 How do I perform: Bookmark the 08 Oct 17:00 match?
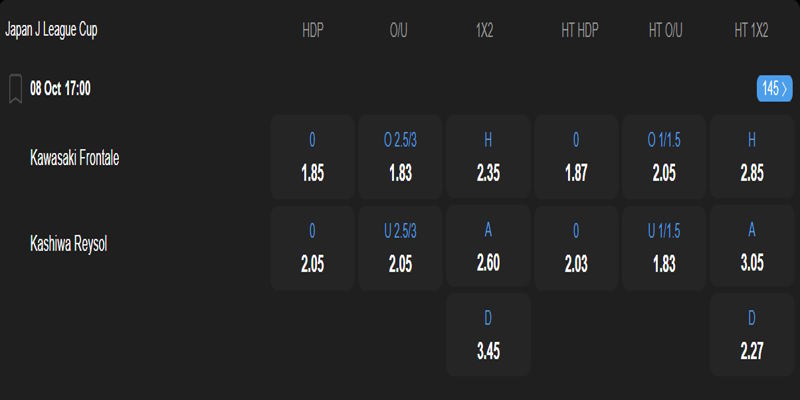[15, 89]
